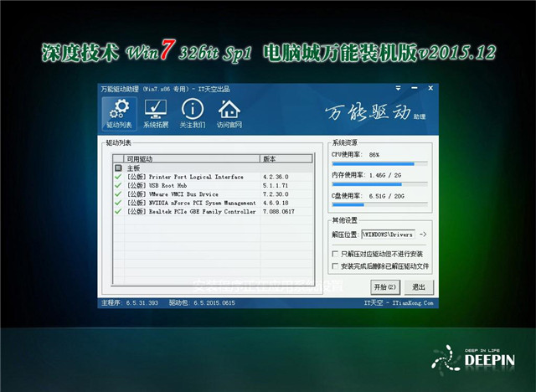
Task: Uncheck Realtek PCIe GBE Family Controller
Action: coord(118,211)
